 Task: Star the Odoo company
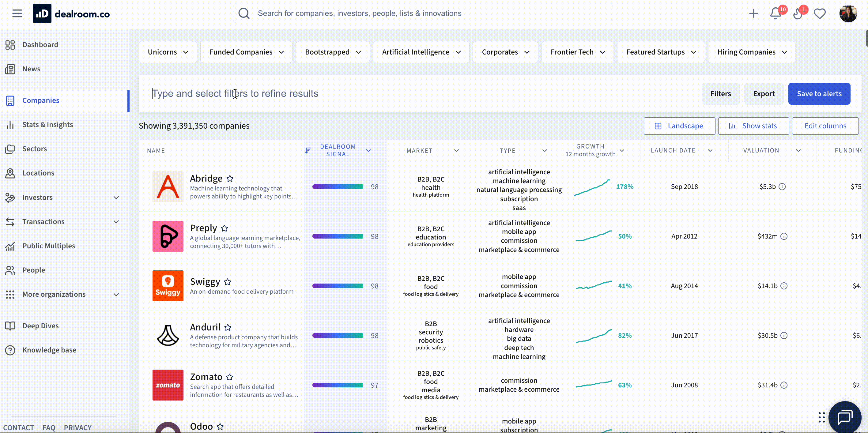[220, 427]
